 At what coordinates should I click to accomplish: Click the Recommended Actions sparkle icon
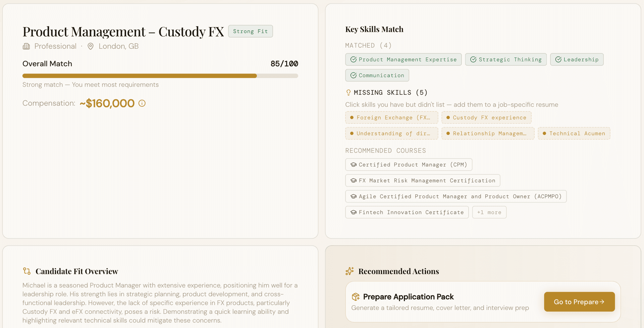(x=350, y=271)
